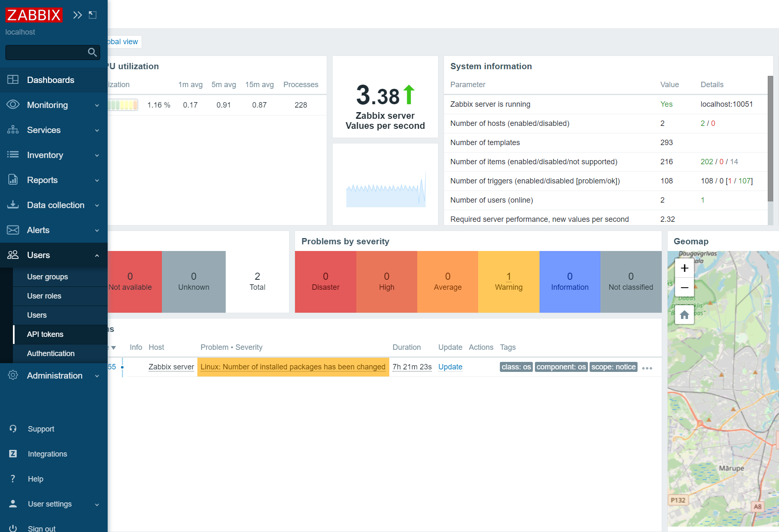Click the Reports sidebar icon

(x=13, y=180)
